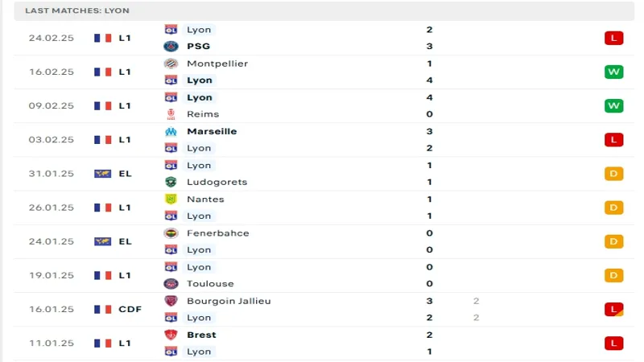Click the Europa League flag icon on 31.01.25
This screenshot has width=644, height=362.
click(x=102, y=174)
